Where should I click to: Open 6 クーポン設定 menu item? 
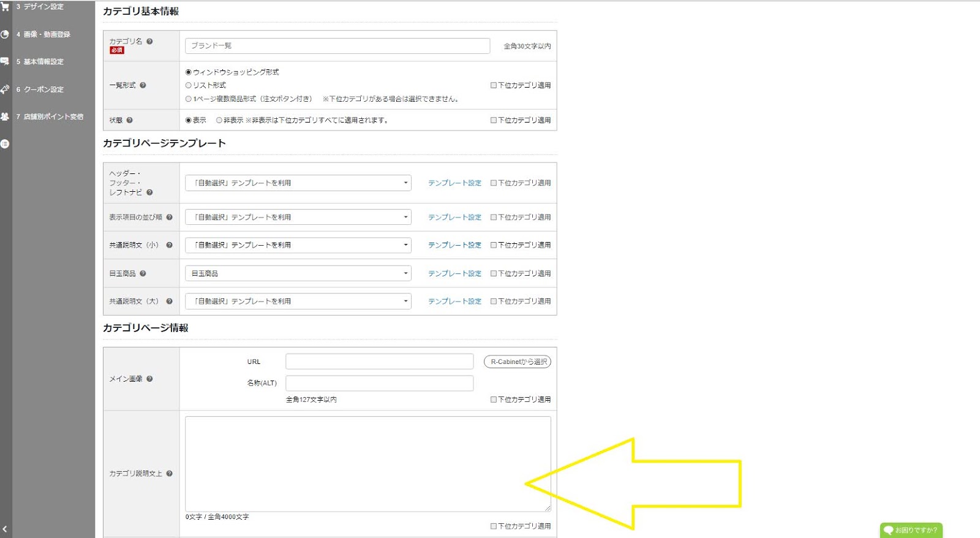coord(40,89)
